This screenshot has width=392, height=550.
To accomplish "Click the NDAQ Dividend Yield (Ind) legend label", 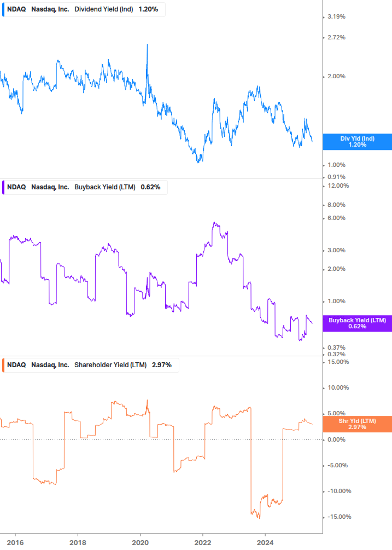I will tap(84, 9).
